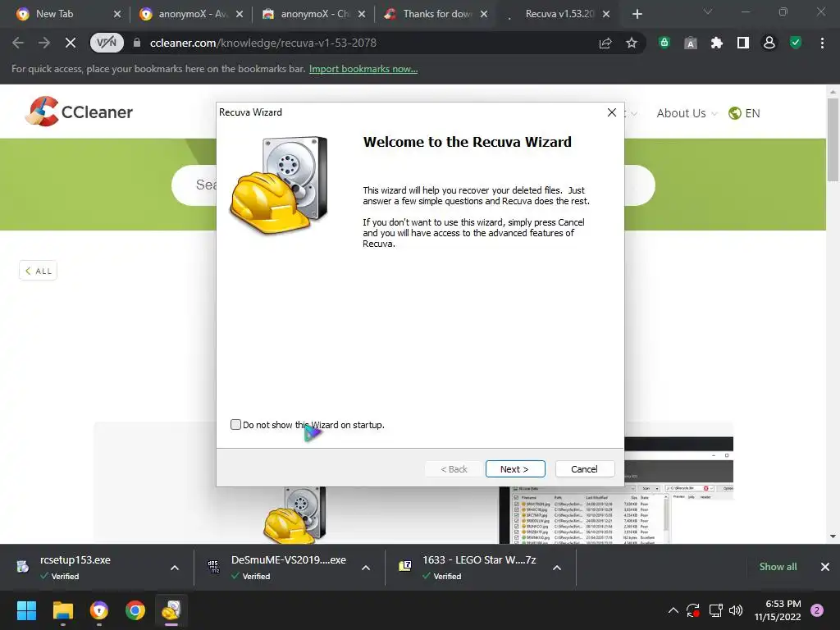Image resolution: width=840 pixels, height=630 pixels.
Task: Check 'Do not show this Wizard on startup'
Action: point(235,424)
